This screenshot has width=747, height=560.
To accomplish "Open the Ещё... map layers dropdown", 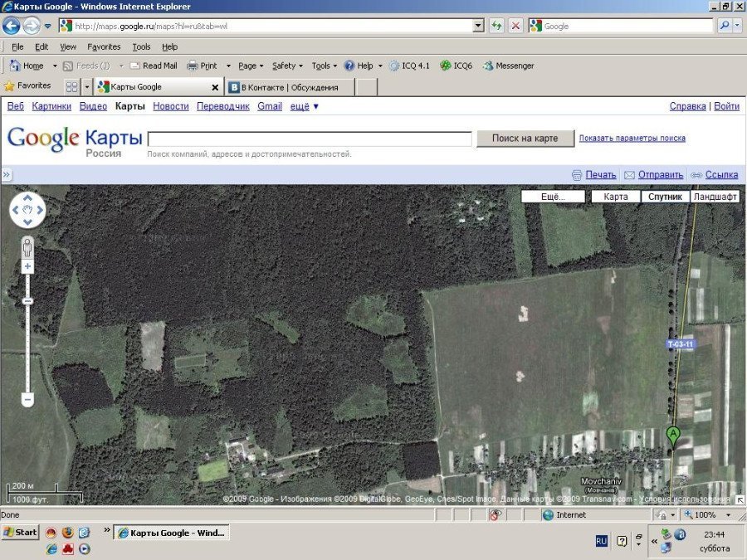I will 553,197.
